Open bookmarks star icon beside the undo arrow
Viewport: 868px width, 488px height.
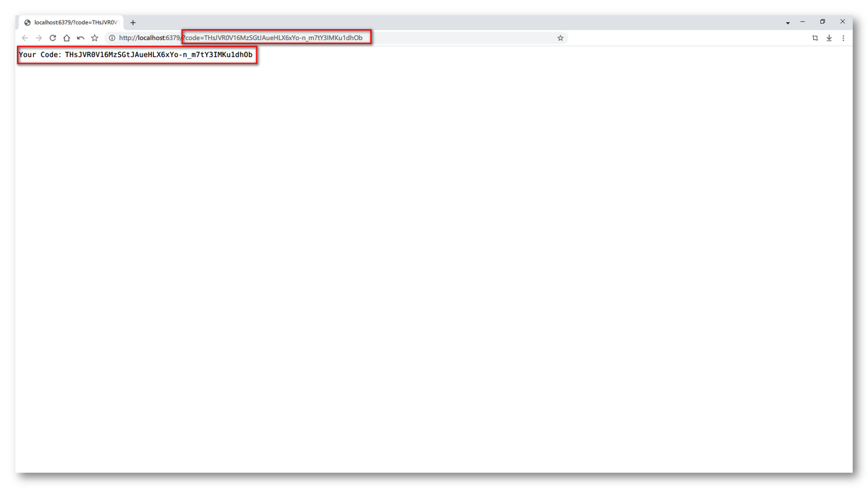[x=95, y=38]
